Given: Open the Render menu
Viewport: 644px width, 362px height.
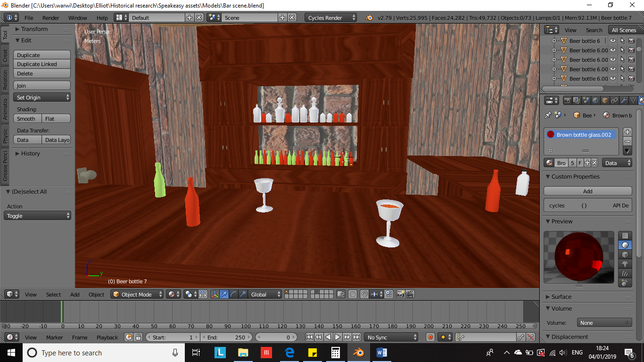Looking at the screenshot, I should coord(50,18).
